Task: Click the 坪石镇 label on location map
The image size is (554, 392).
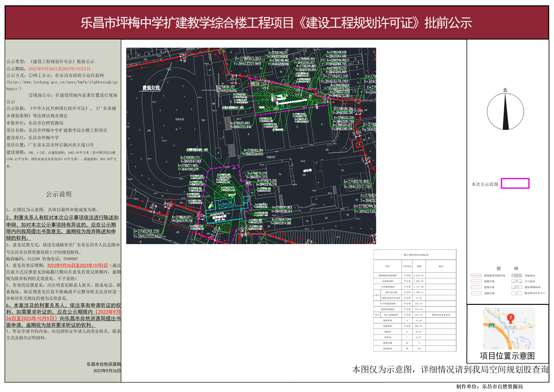Action: click(510, 328)
